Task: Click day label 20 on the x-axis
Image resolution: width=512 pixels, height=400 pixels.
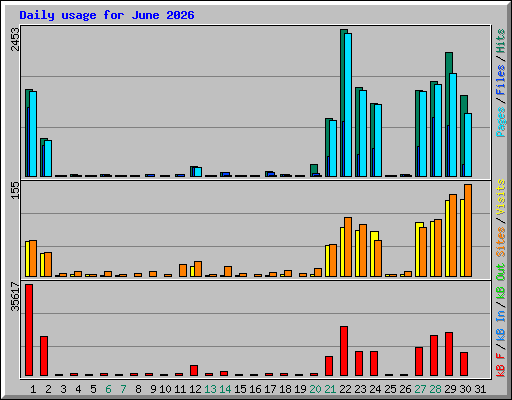Action: point(315,389)
